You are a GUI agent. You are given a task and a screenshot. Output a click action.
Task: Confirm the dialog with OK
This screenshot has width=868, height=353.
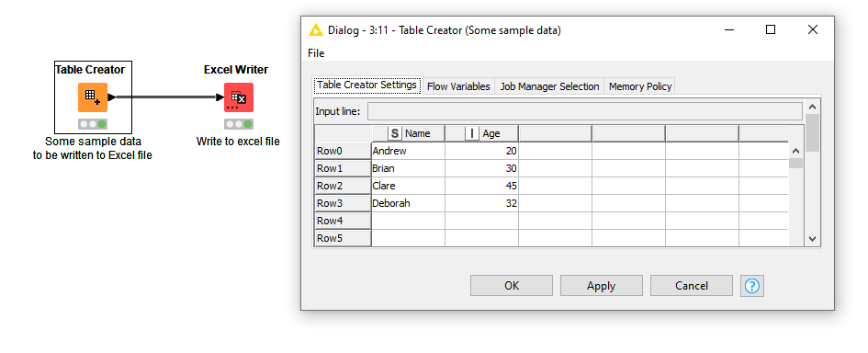point(512,286)
